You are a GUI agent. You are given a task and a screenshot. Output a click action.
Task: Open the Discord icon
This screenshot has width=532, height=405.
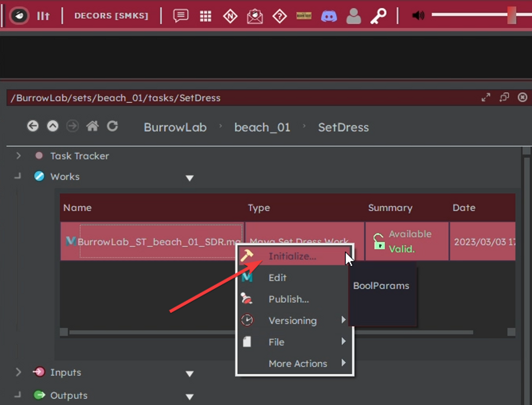click(x=329, y=16)
